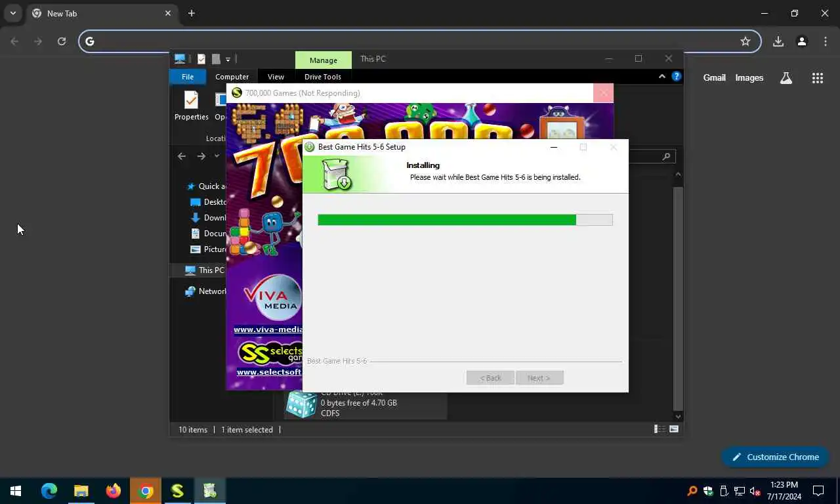Image resolution: width=840 pixels, height=504 pixels.
Task: Click the Explorer back arrow
Action: click(182, 156)
